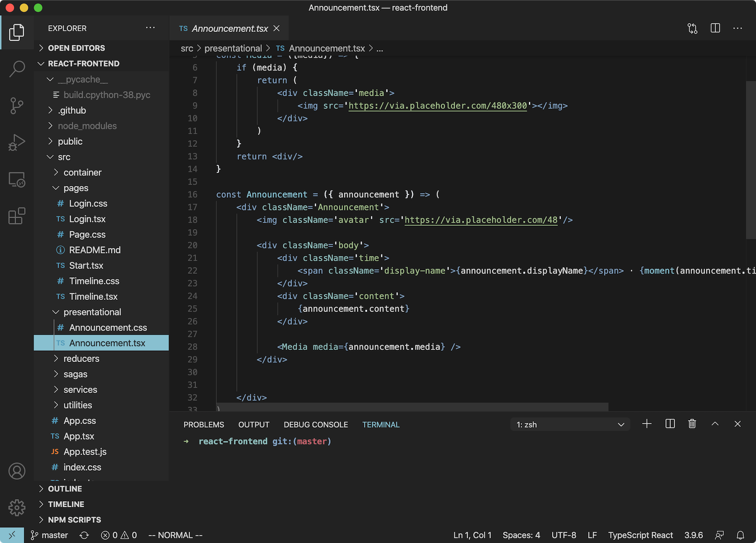This screenshot has width=756, height=543.
Task: Open the Search view
Action: tap(17, 69)
